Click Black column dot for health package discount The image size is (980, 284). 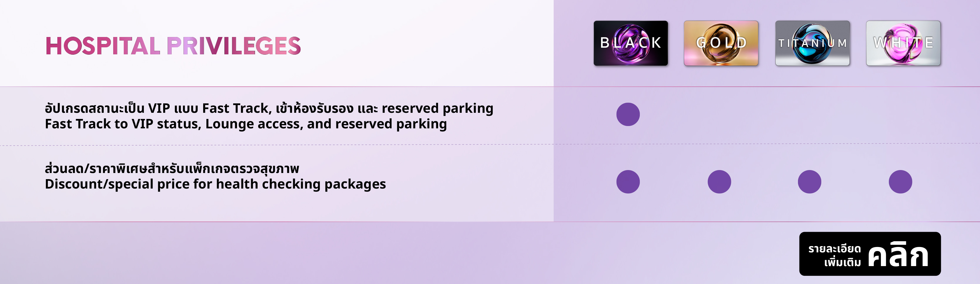point(628,182)
